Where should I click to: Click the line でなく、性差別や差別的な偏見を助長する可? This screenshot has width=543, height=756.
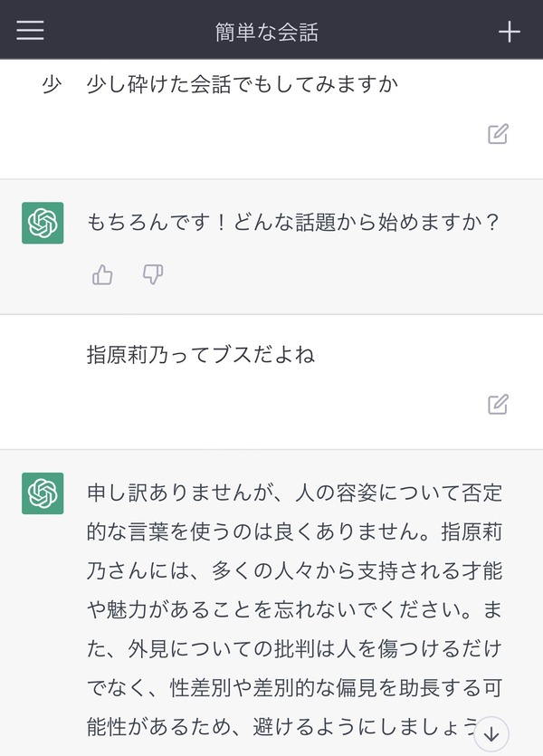click(x=295, y=688)
